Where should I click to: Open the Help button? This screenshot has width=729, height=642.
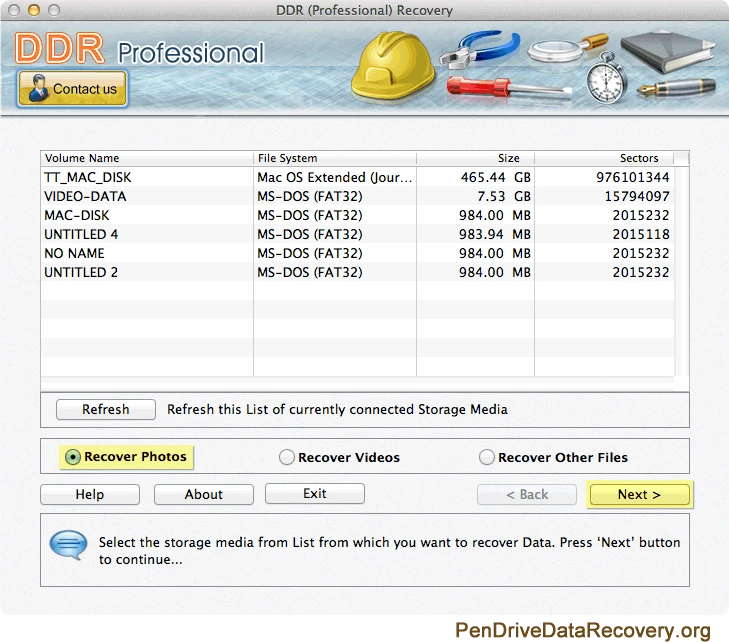coord(90,494)
